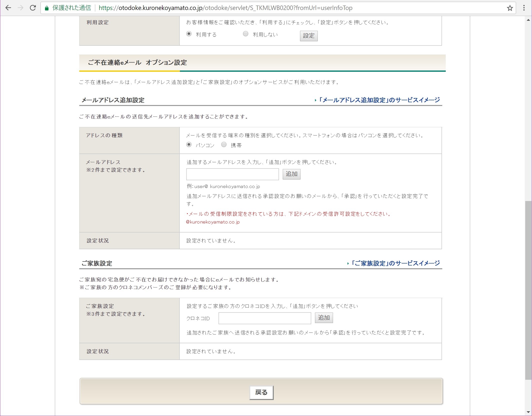Click the browser back arrow icon
The width and height of the screenshot is (532, 416).
(8, 8)
